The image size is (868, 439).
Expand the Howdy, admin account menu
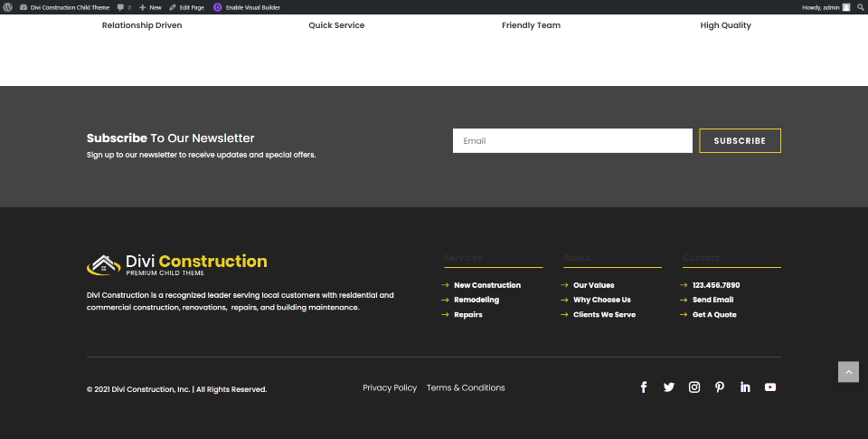click(826, 7)
